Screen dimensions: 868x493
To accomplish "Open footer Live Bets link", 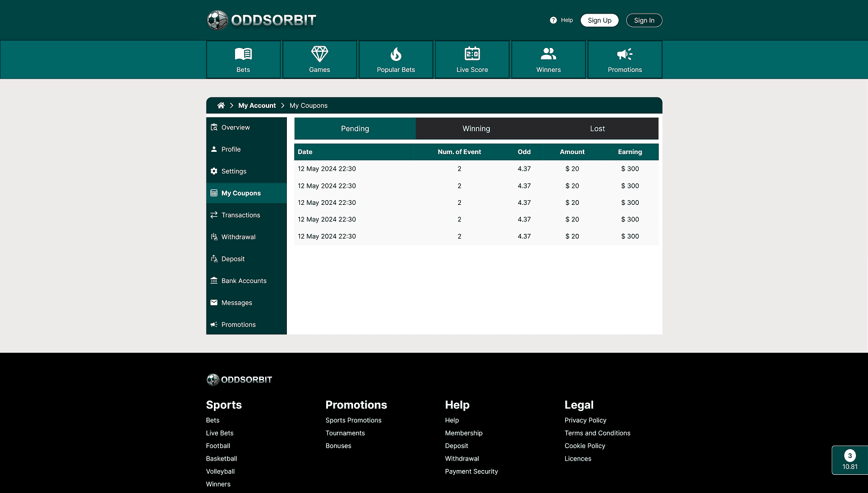I will [x=220, y=433].
